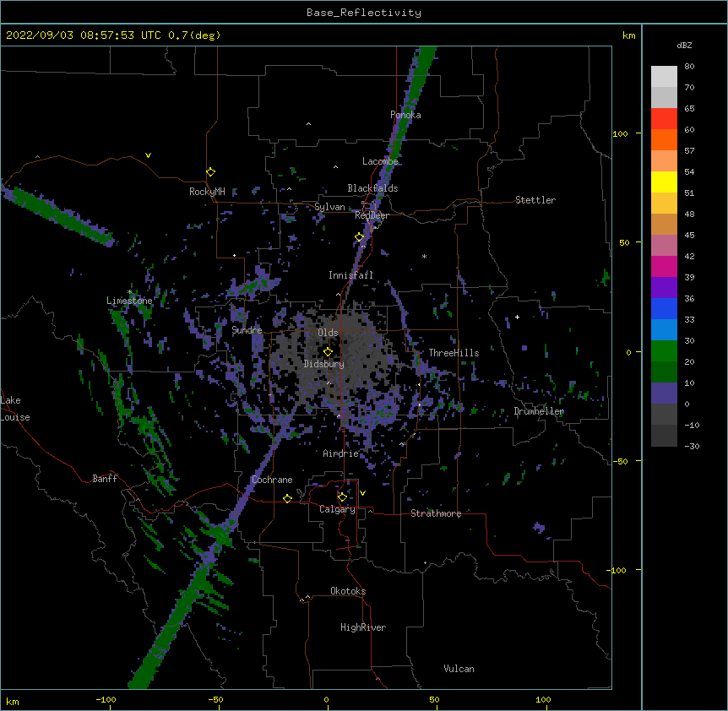728x711 pixels.
Task: Click the magenta 42 dBZ legend swatch
Action: pyautogui.click(x=664, y=266)
